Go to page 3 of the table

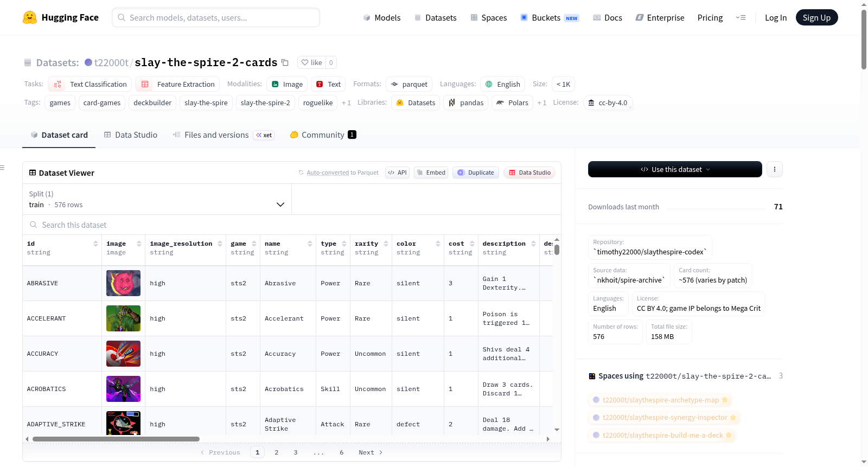(296, 452)
